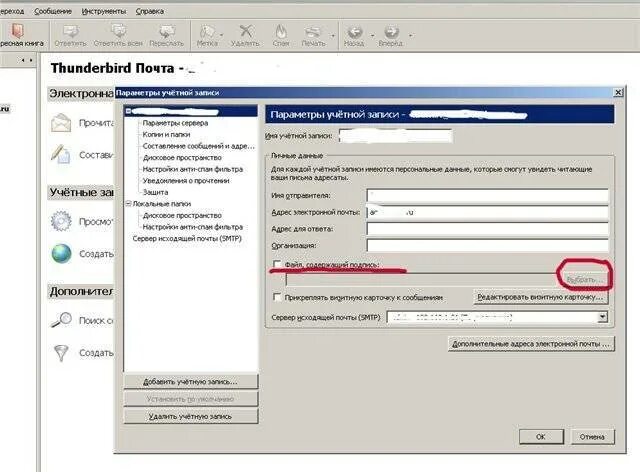Image resolution: width=640 pixels, height=472 pixels.
Task: Click the Tag (Метка) toolbar icon
Action: 207,31
